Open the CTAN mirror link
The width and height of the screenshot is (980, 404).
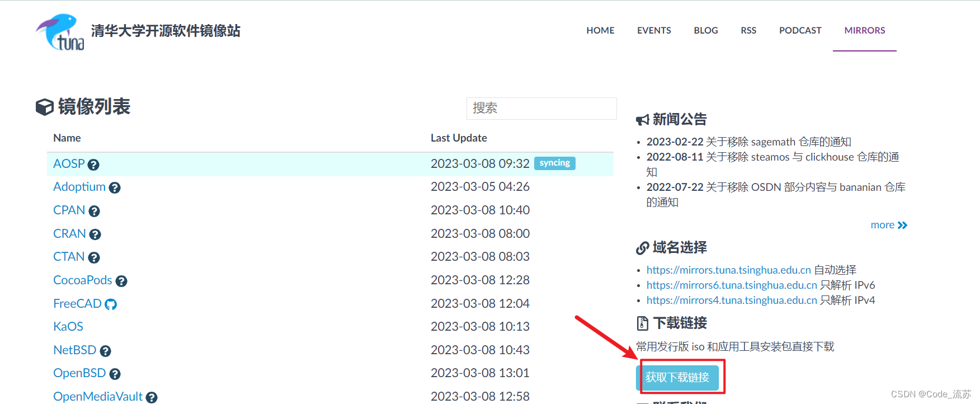69,256
